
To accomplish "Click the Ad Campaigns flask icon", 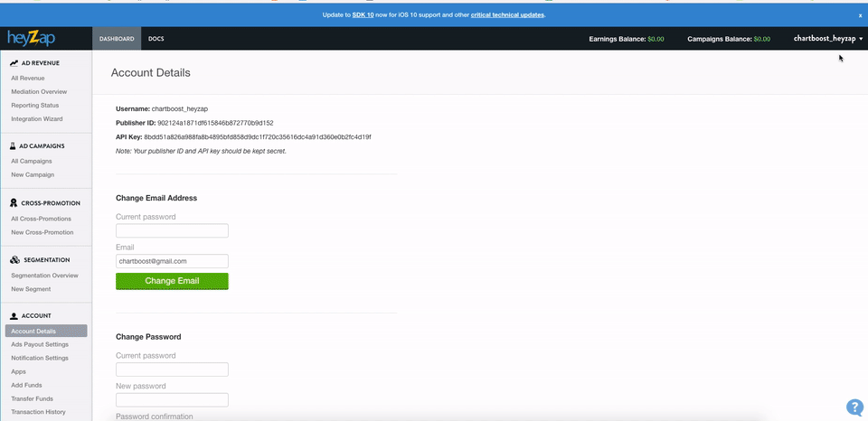I will [14, 146].
